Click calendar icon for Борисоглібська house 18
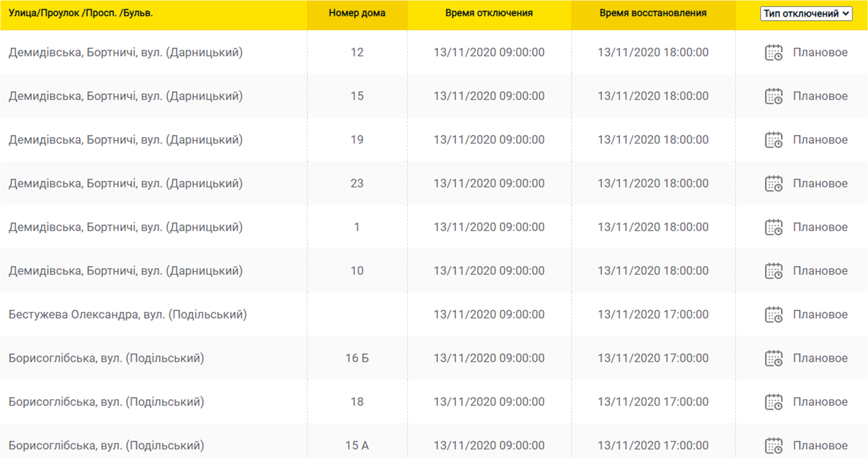 [x=773, y=403]
